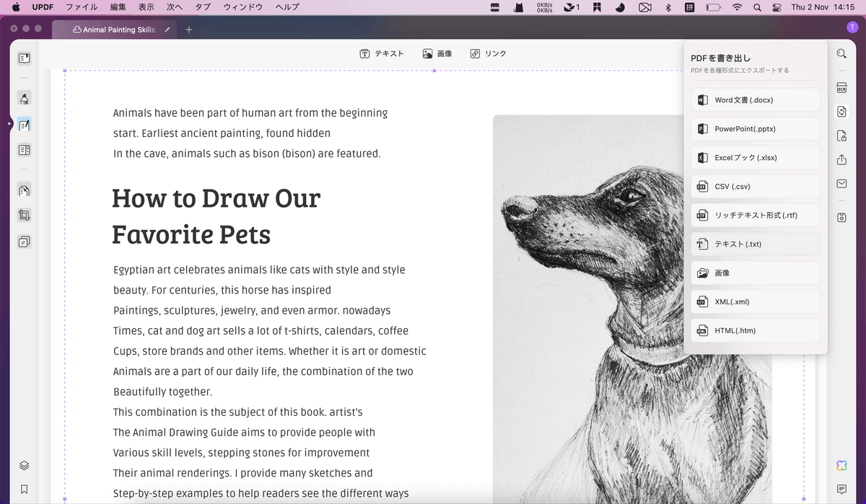The width and height of the screenshot is (866, 504).
Task: Select the annotation pen tool
Action: click(24, 98)
